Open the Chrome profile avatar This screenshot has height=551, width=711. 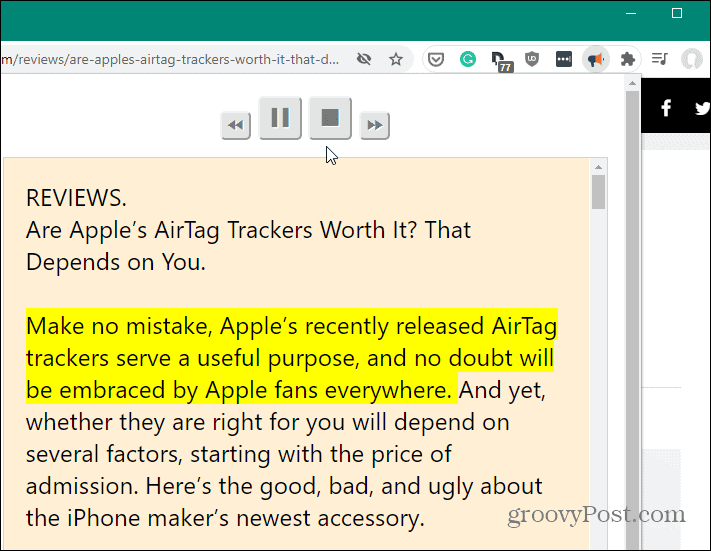[x=691, y=60]
